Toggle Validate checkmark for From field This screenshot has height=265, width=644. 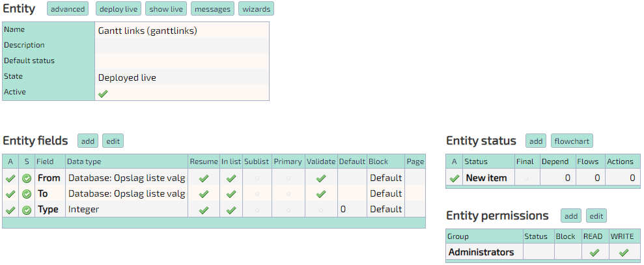coord(320,178)
